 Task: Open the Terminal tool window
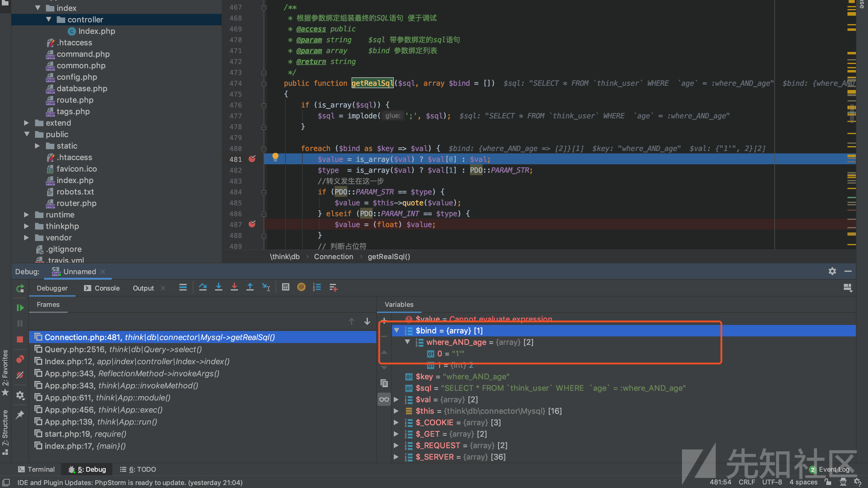click(36, 469)
